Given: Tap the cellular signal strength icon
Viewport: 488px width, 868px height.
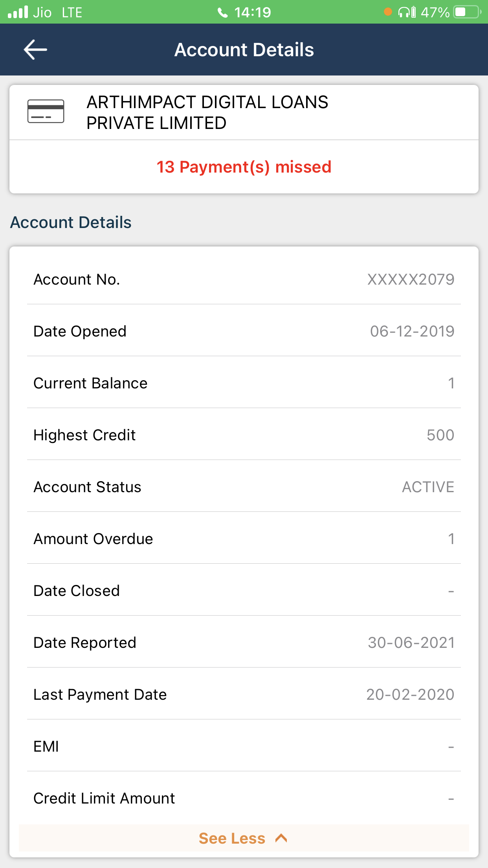Looking at the screenshot, I should [18, 12].
